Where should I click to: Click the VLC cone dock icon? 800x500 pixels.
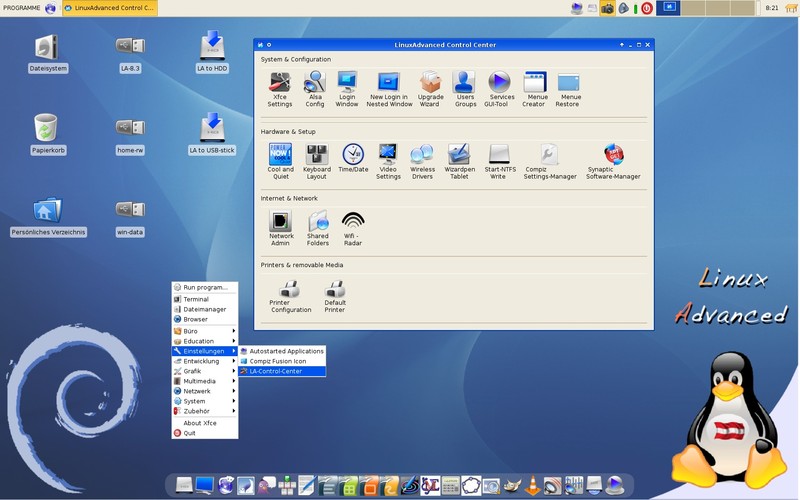click(x=533, y=485)
